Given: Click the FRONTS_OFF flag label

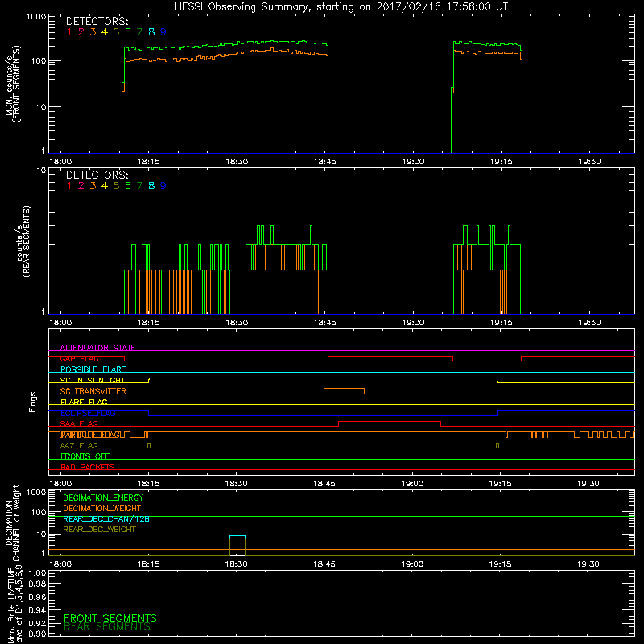Looking at the screenshot, I should tap(85, 456).
